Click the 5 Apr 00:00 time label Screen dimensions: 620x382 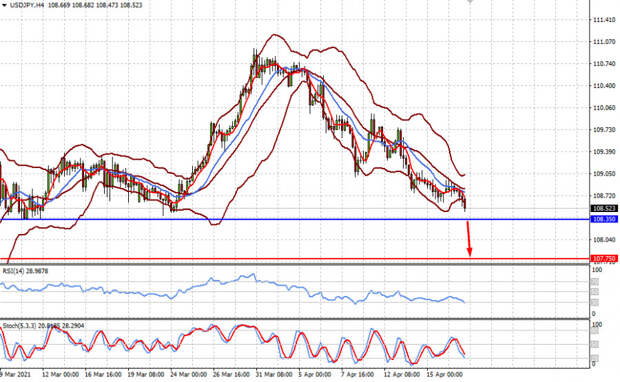click(315, 374)
